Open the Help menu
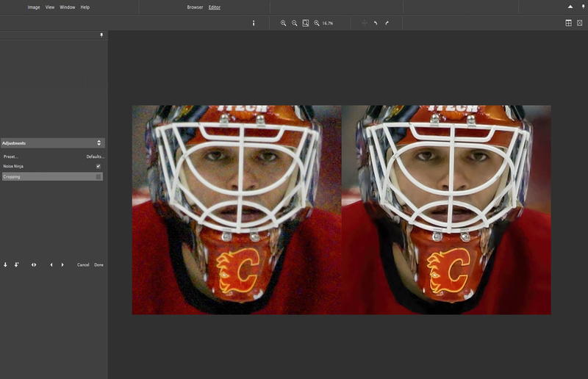The height and width of the screenshot is (379, 588). tap(85, 7)
